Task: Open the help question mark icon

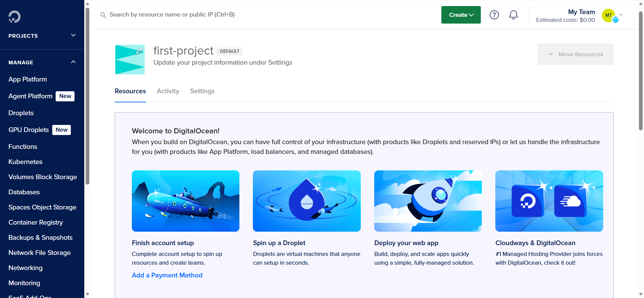Action: coord(494,15)
